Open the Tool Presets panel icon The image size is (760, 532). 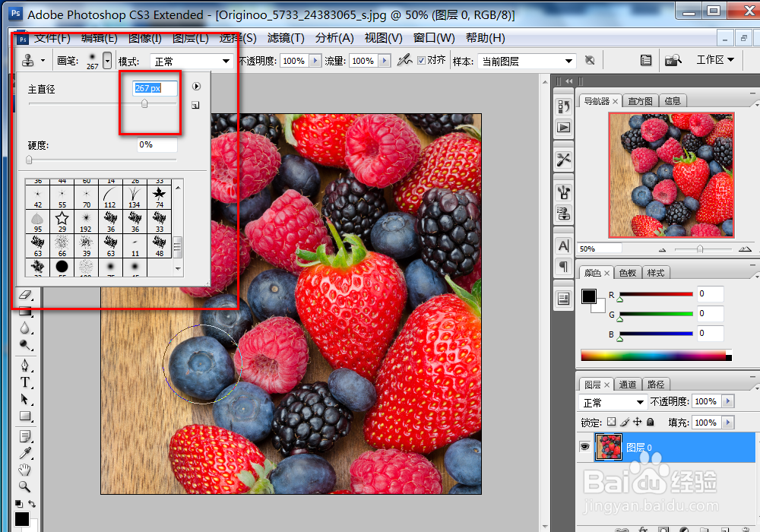[564, 160]
